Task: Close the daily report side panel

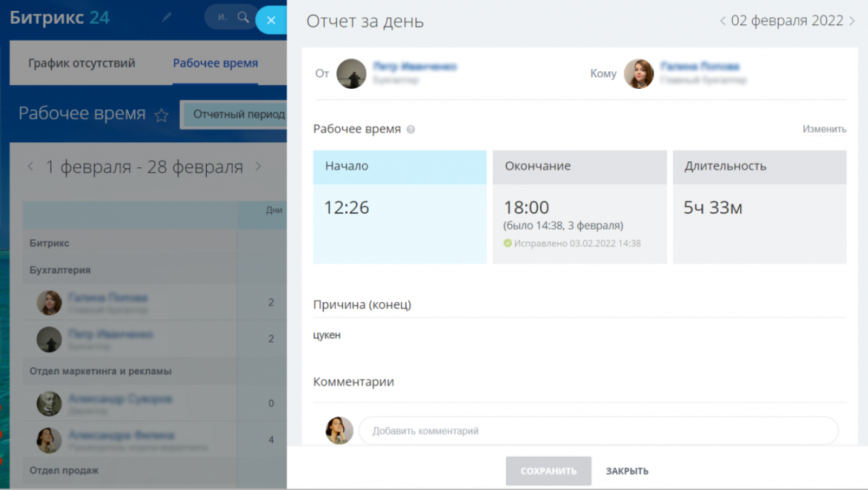Action: pyautogui.click(x=271, y=20)
